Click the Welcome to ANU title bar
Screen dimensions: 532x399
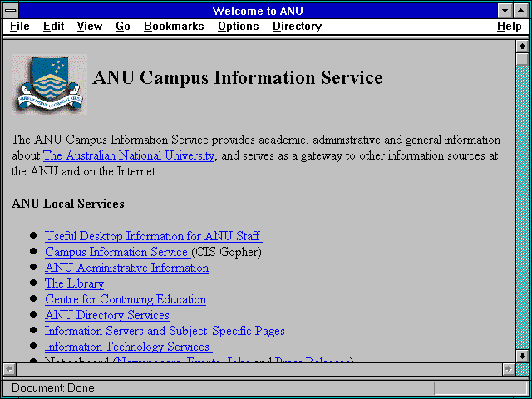258,11
